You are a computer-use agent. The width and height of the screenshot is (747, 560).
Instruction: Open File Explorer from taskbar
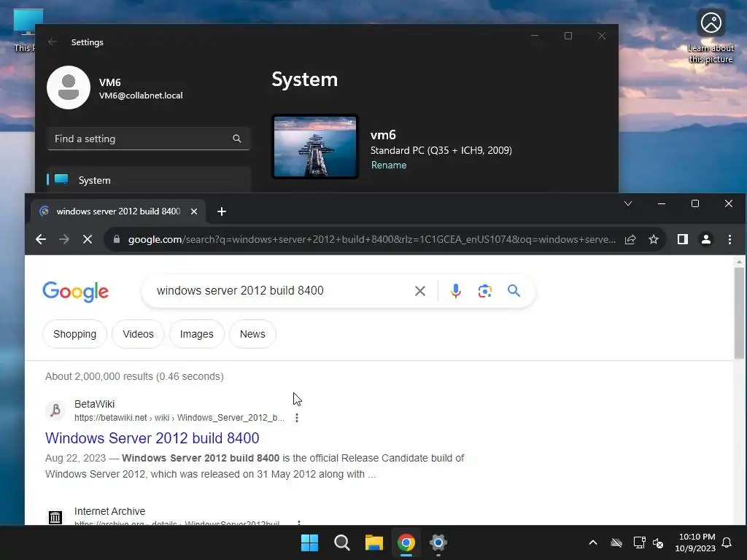click(374, 542)
